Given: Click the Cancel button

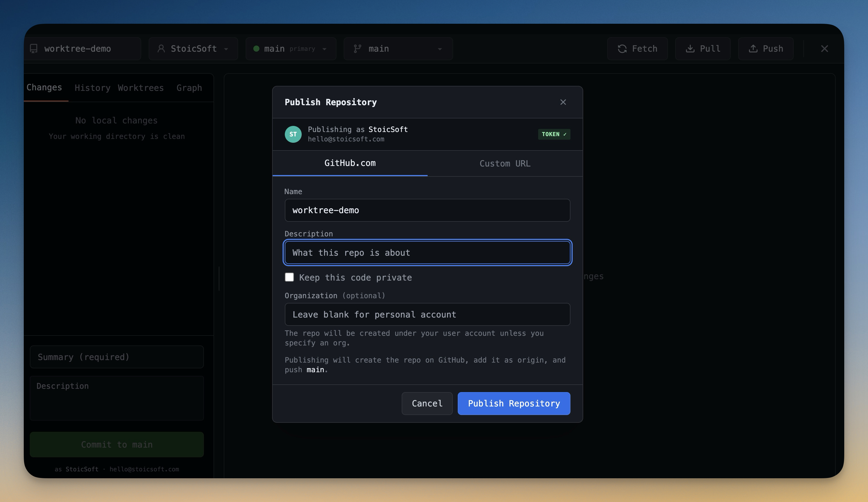Looking at the screenshot, I should pos(427,403).
